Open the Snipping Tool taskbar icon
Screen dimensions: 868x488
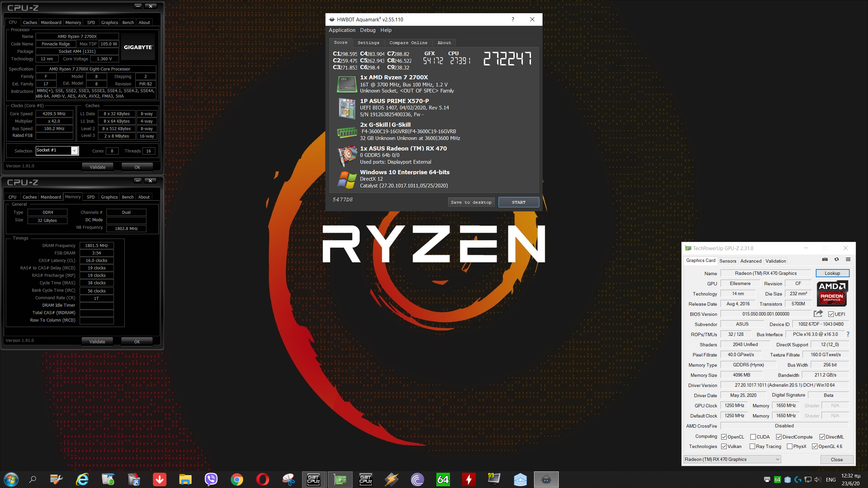(x=289, y=479)
